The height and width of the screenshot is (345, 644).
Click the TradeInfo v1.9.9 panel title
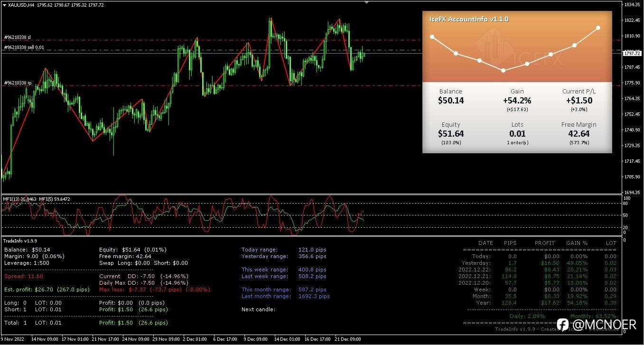(20, 241)
